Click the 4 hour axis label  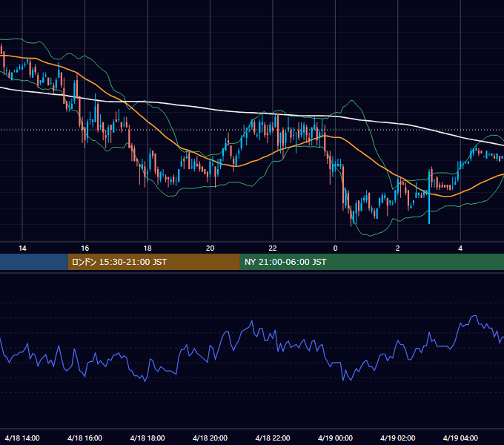460,248
